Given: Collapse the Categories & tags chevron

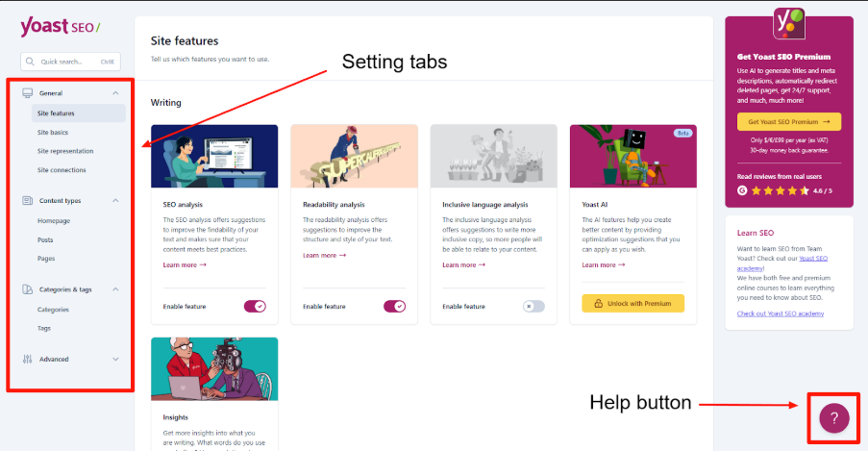Looking at the screenshot, I should [115, 289].
